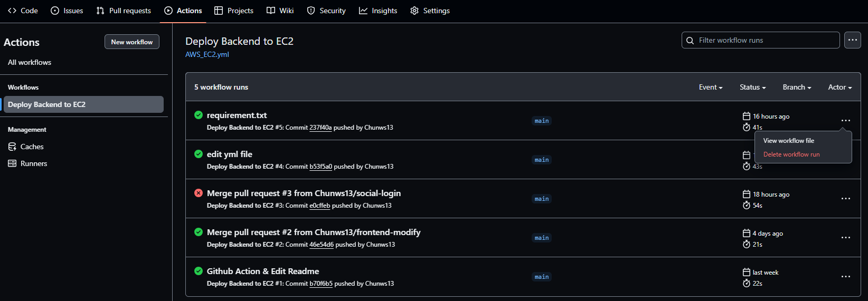Image resolution: width=868 pixels, height=301 pixels.
Task: Click the last week timestamp
Action: tap(766, 273)
